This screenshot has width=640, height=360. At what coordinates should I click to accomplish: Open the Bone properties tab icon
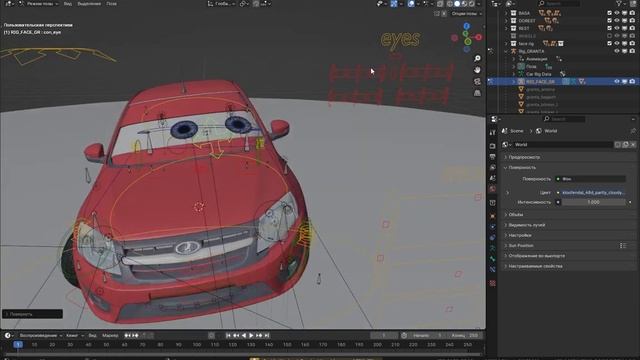[x=493, y=259]
